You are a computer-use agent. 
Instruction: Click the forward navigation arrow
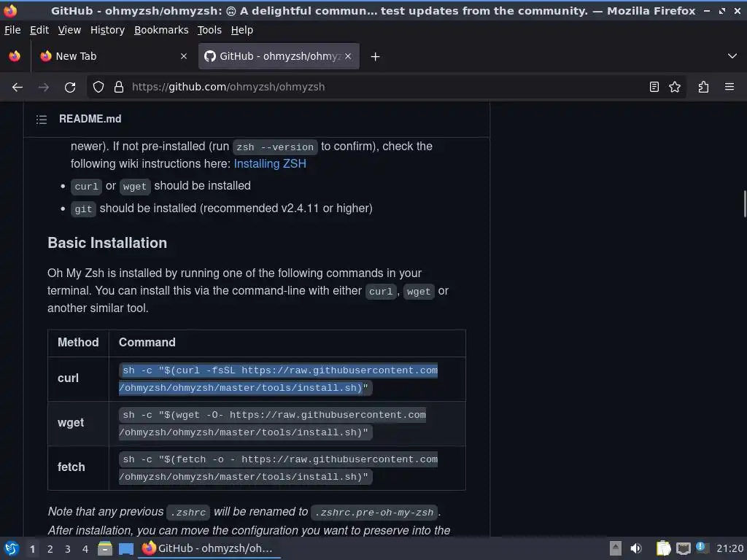point(43,87)
